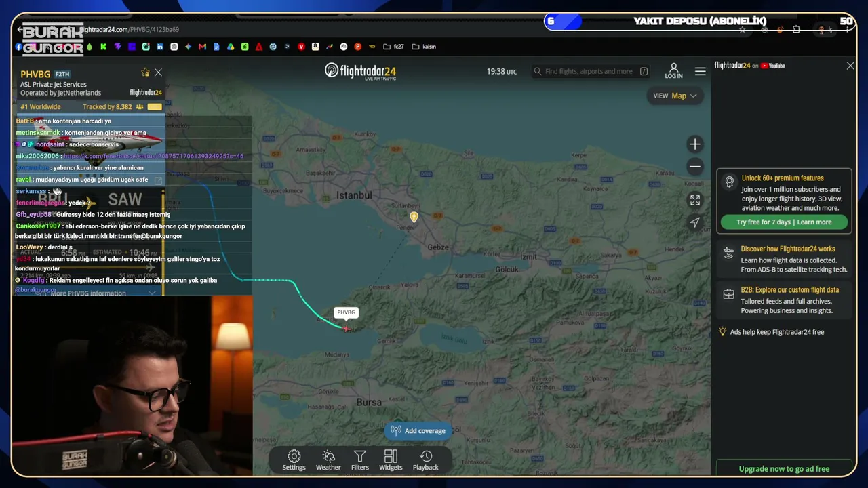Open the x.com link in nika20062006's chat message
868x488 pixels.
[x=154, y=156]
